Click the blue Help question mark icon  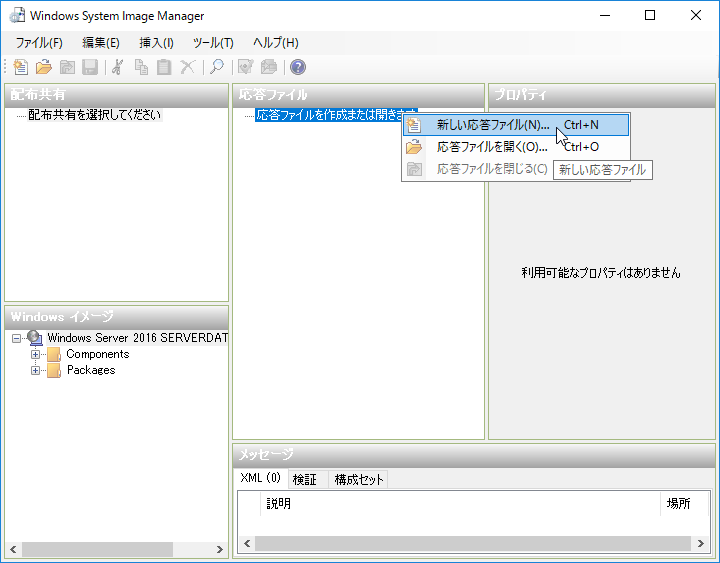[298, 67]
